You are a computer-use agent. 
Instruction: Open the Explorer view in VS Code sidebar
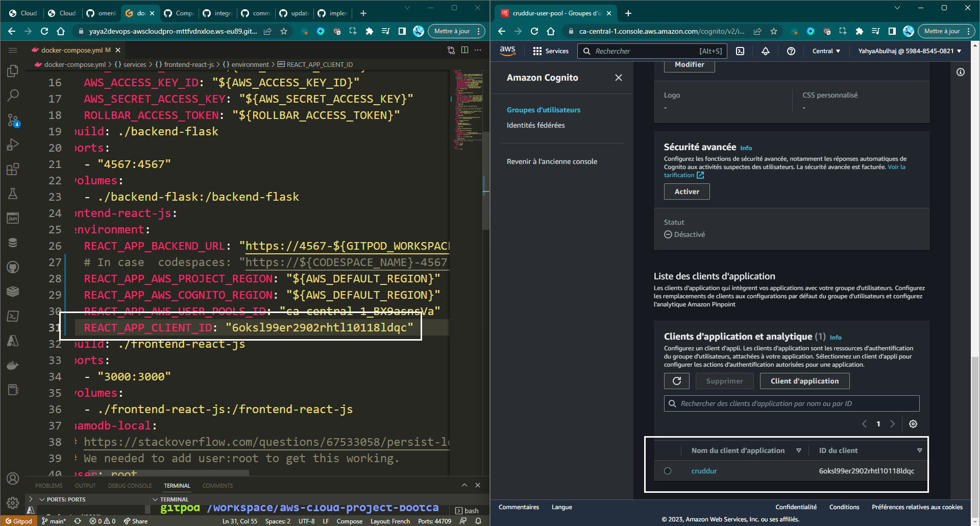click(x=13, y=71)
